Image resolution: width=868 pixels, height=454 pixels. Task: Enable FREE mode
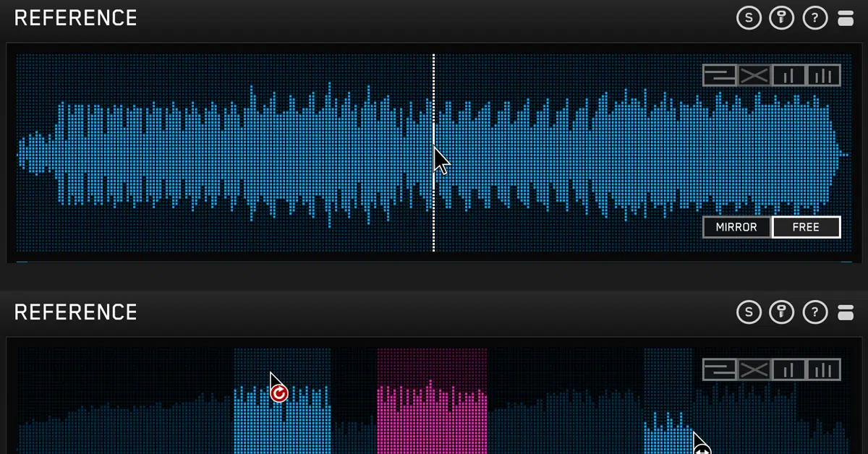[x=806, y=227]
